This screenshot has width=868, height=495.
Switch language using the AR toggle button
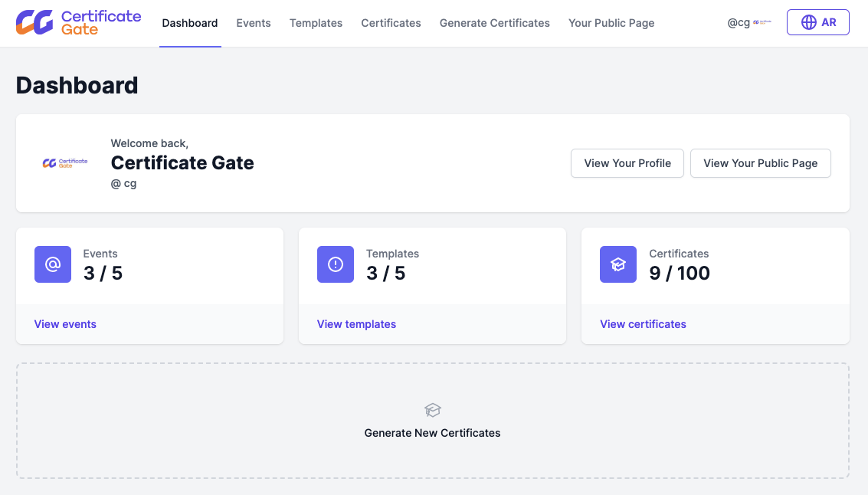click(x=818, y=22)
